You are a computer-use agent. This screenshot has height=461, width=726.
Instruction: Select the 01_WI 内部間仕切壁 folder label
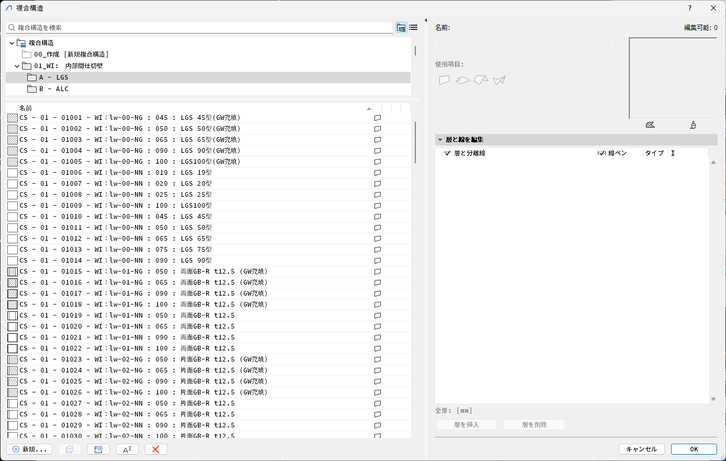pos(68,66)
